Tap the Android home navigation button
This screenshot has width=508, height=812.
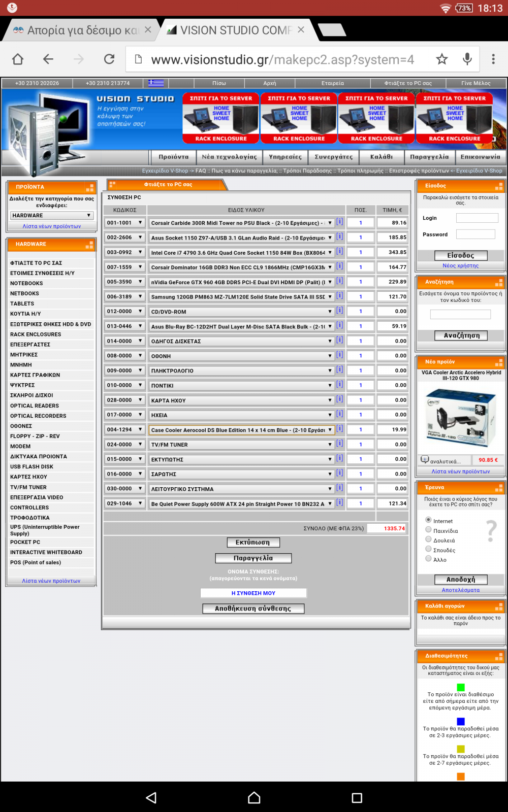pyautogui.click(x=254, y=798)
